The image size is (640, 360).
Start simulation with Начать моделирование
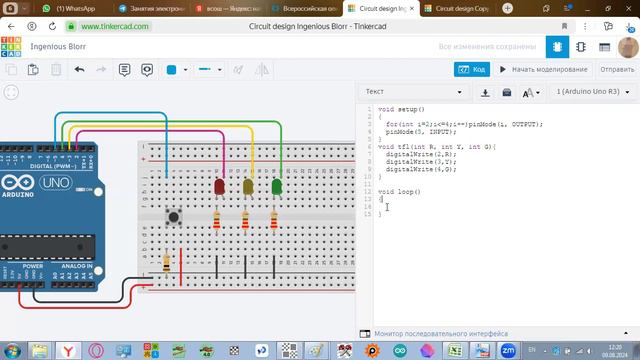point(544,70)
